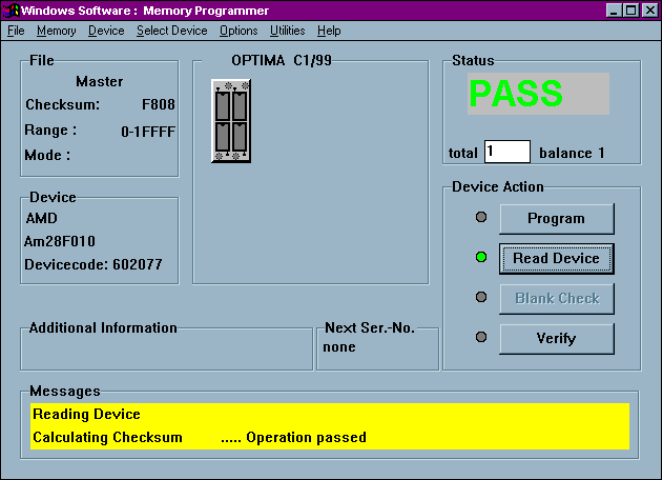Open the File menu
662x480 pixels.
coord(16,31)
